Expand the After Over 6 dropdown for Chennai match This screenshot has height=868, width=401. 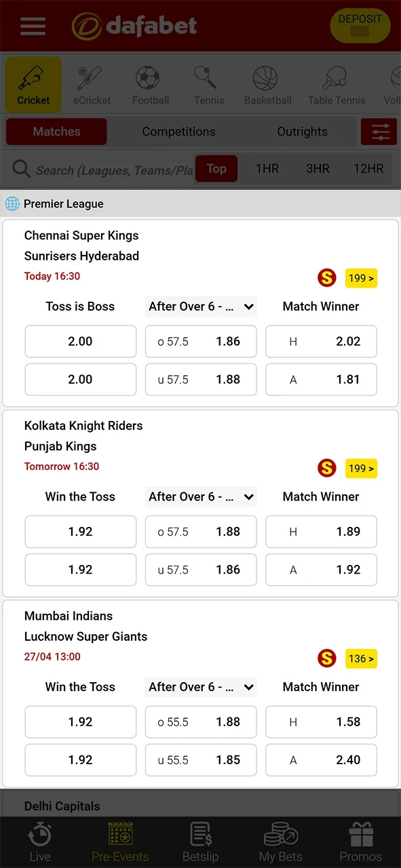[x=201, y=307]
